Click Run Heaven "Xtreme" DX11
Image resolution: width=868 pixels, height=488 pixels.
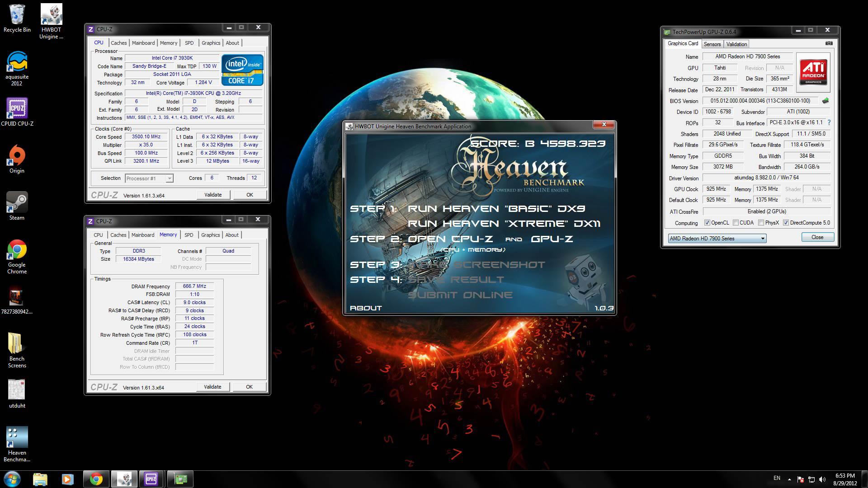click(x=504, y=223)
